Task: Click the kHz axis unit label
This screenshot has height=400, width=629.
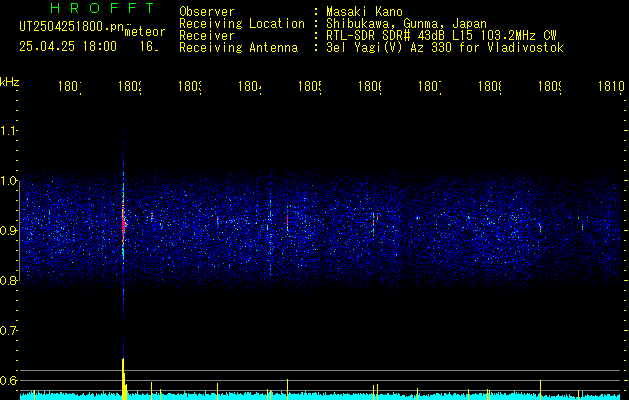Action: click(x=10, y=82)
